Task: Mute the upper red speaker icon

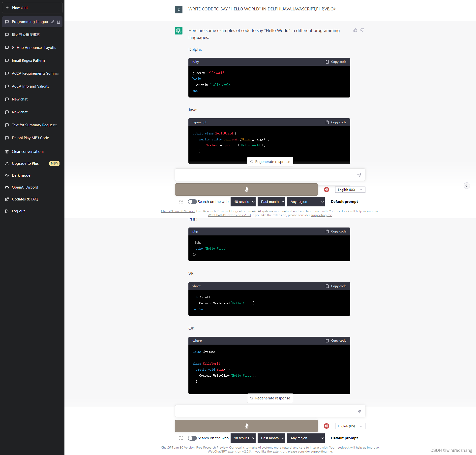Action: tap(327, 190)
